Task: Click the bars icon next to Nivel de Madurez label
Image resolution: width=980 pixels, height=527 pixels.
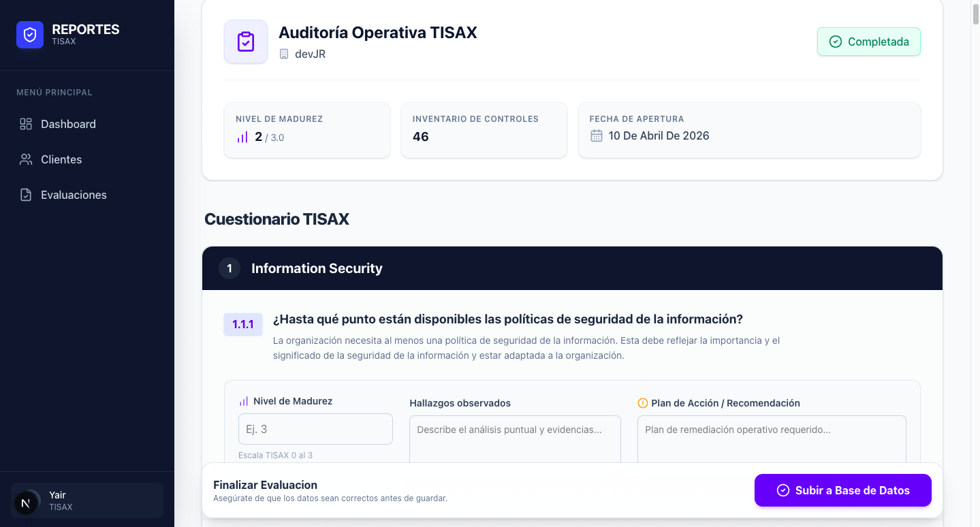Action: click(244, 401)
